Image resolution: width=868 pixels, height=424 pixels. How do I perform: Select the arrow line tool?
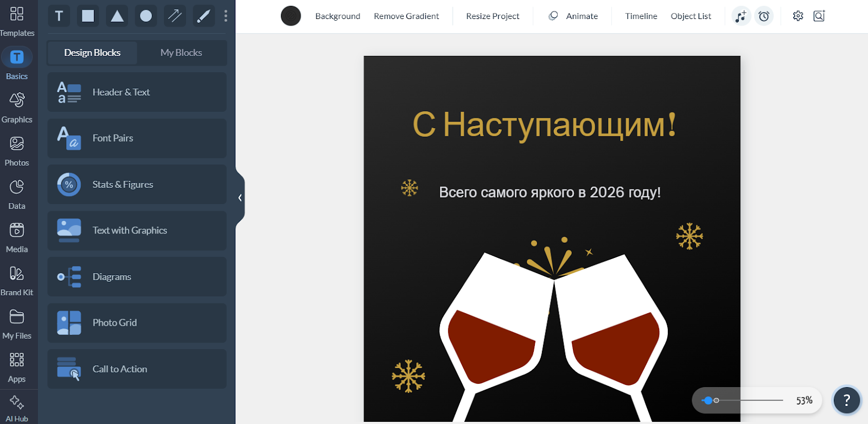coord(175,16)
